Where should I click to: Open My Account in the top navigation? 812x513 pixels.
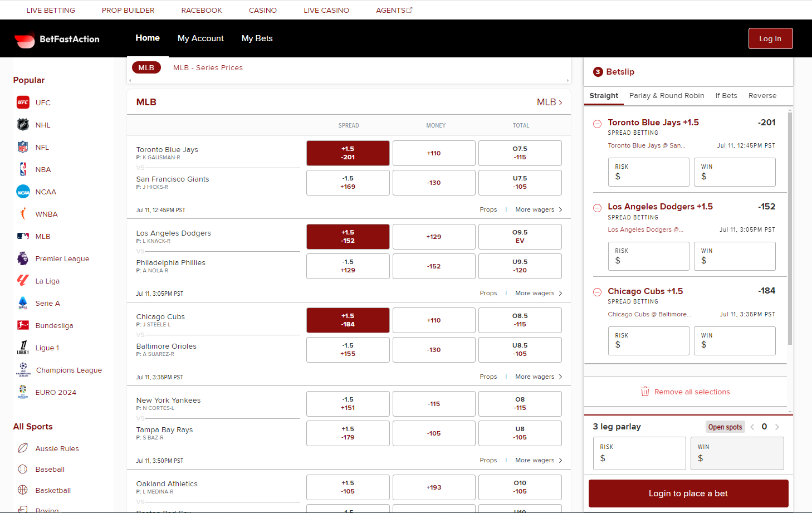pyautogui.click(x=200, y=38)
